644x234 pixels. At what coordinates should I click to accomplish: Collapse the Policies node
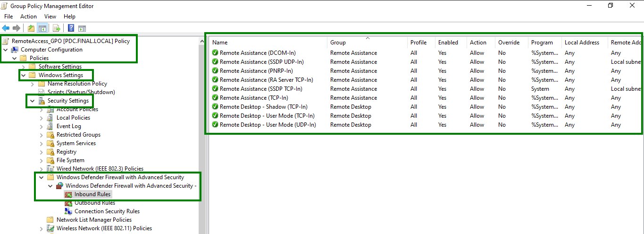tap(14, 58)
